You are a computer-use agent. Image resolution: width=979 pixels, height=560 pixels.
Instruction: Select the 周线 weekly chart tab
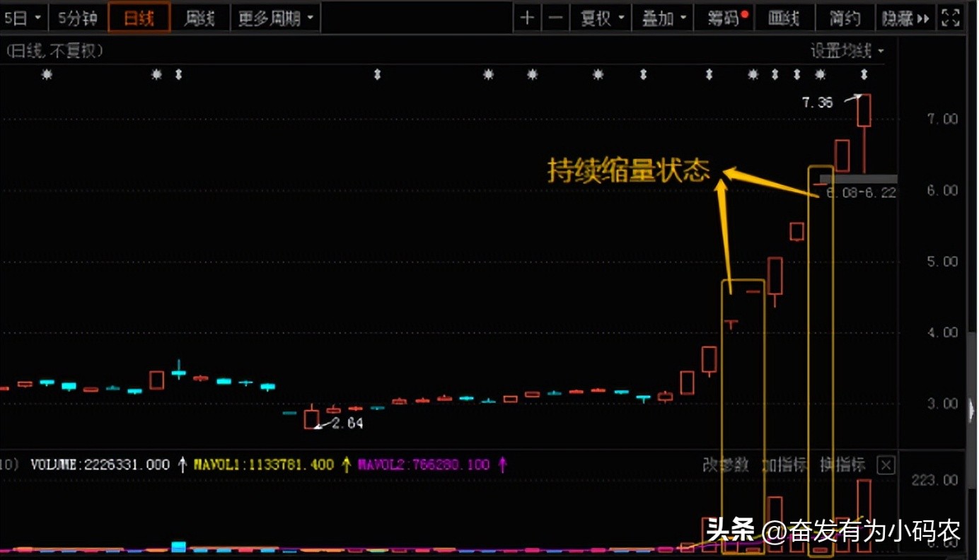[x=200, y=18]
